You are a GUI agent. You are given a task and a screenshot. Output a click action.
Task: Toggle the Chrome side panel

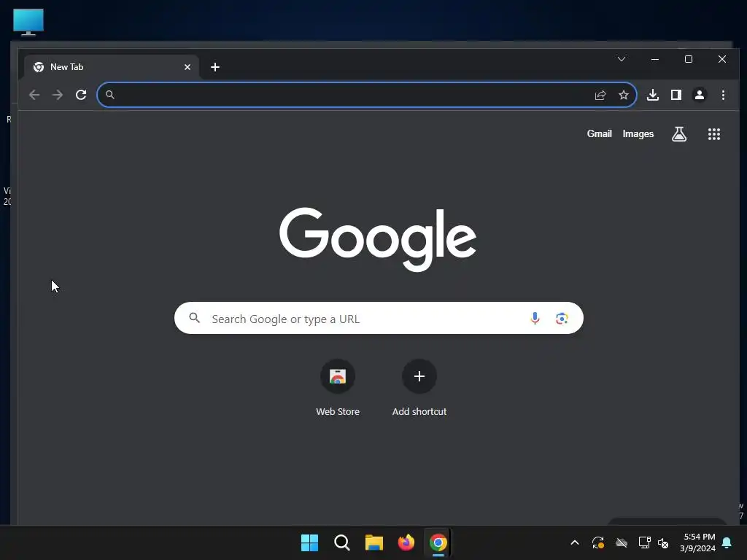click(x=676, y=95)
